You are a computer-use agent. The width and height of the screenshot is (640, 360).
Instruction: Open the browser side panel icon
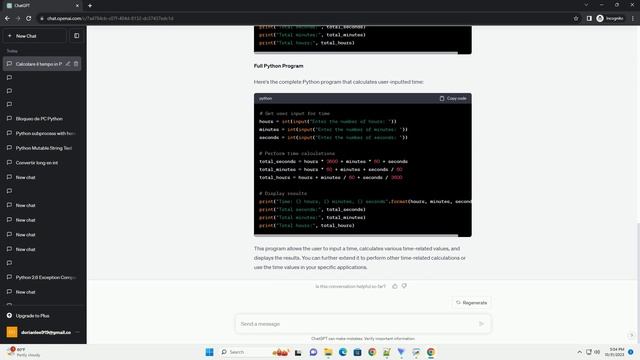point(589,18)
